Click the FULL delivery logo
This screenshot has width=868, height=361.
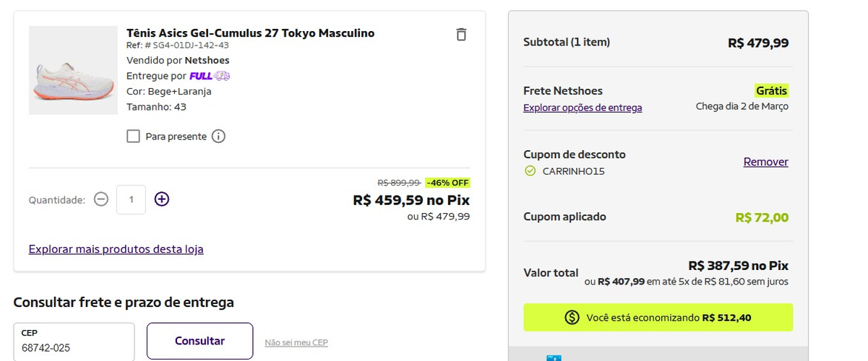click(210, 76)
